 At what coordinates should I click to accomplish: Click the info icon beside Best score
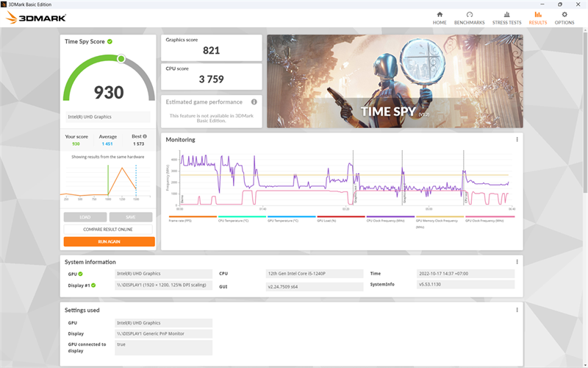(x=145, y=136)
